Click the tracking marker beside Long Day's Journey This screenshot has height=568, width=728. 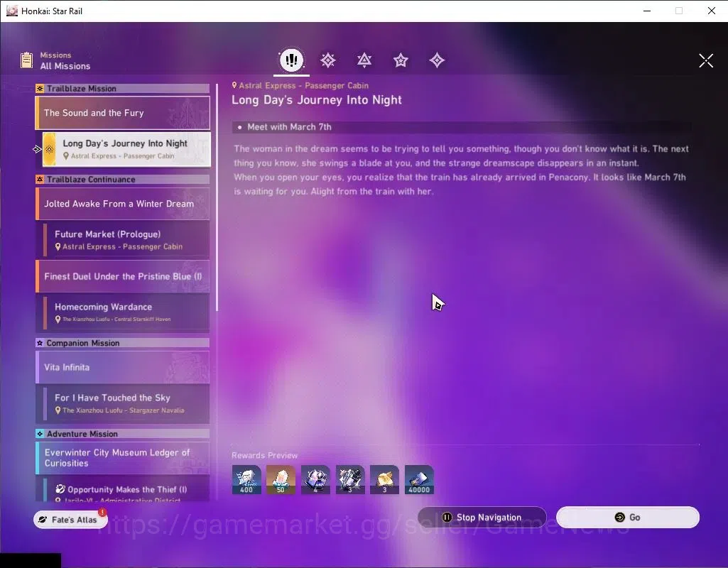coord(37,149)
